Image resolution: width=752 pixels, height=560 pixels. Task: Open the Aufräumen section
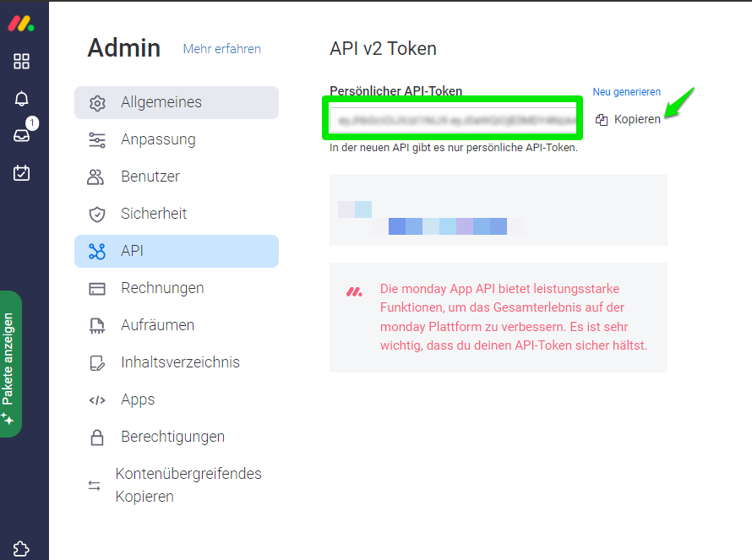[x=177, y=325]
